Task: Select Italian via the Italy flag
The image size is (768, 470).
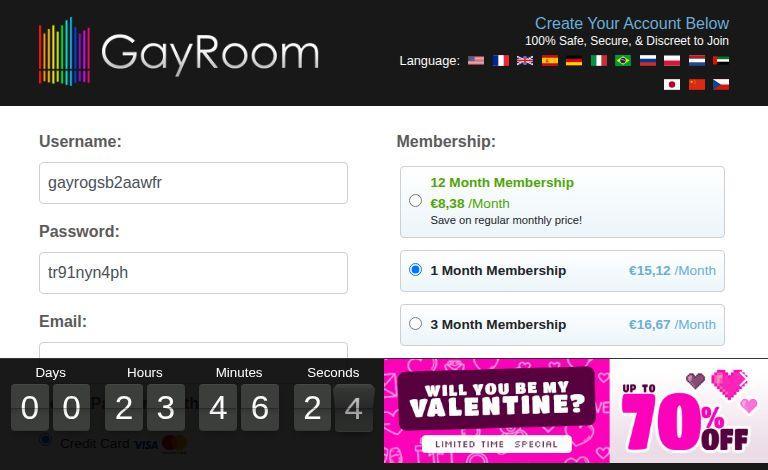Action: coord(599,61)
